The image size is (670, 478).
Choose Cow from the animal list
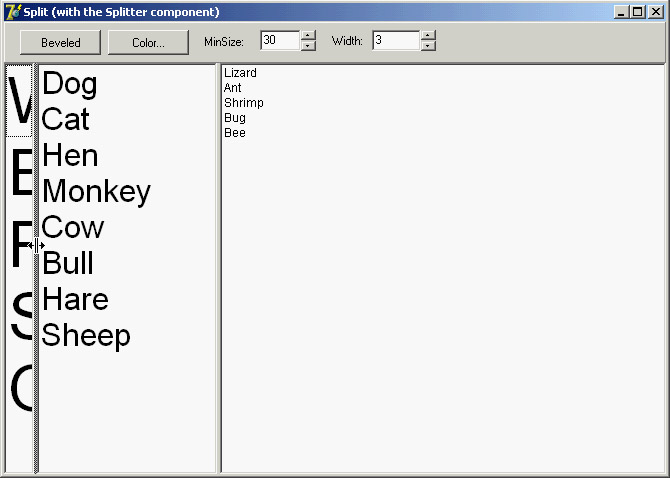click(x=73, y=227)
